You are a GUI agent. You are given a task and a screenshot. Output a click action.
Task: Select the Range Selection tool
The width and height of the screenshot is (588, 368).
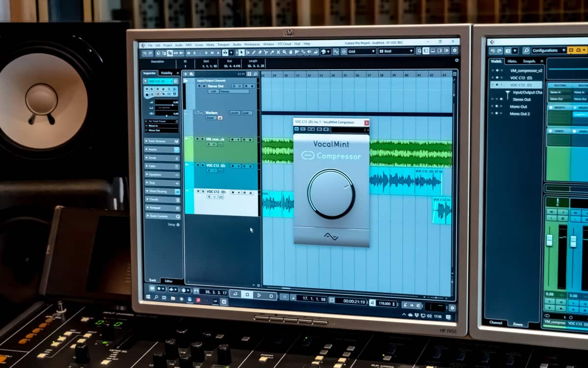point(247,52)
